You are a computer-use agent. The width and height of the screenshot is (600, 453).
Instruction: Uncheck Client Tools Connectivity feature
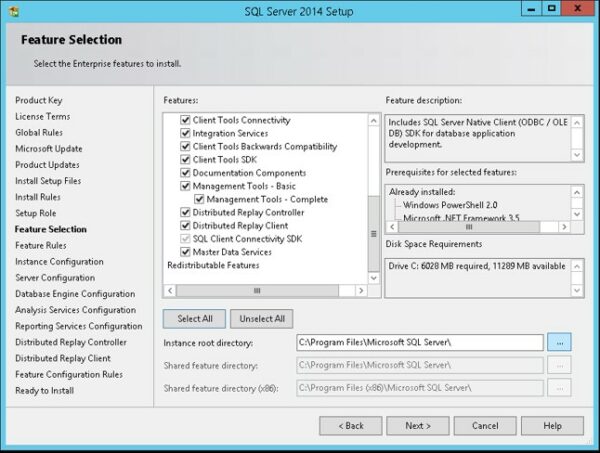coord(185,120)
